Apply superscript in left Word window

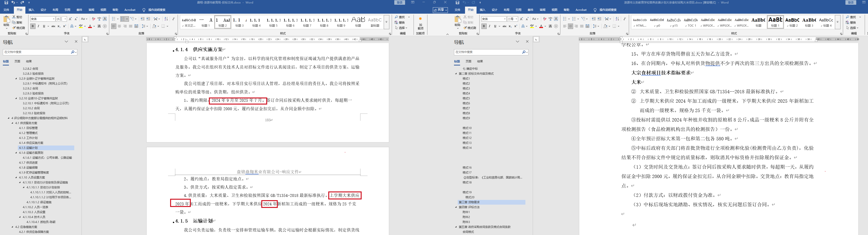[x=64, y=26]
